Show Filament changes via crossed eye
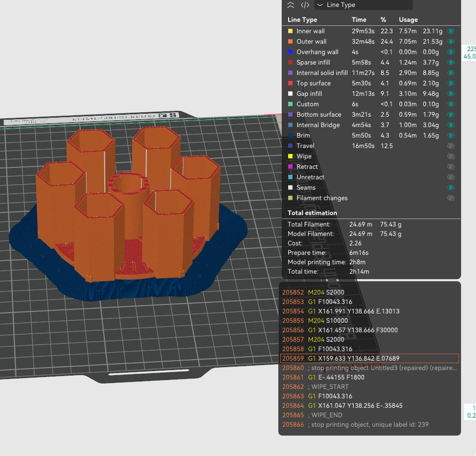 [x=451, y=198]
